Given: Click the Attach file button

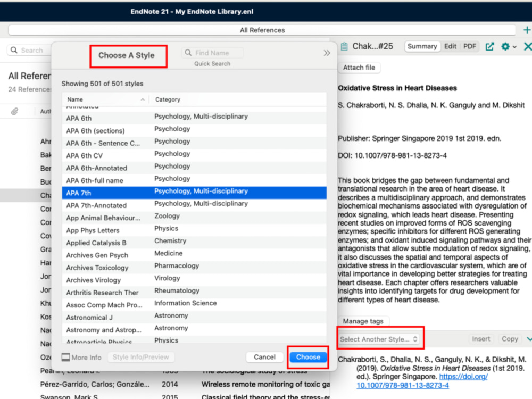Looking at the screenshot, I should (359, 68).
